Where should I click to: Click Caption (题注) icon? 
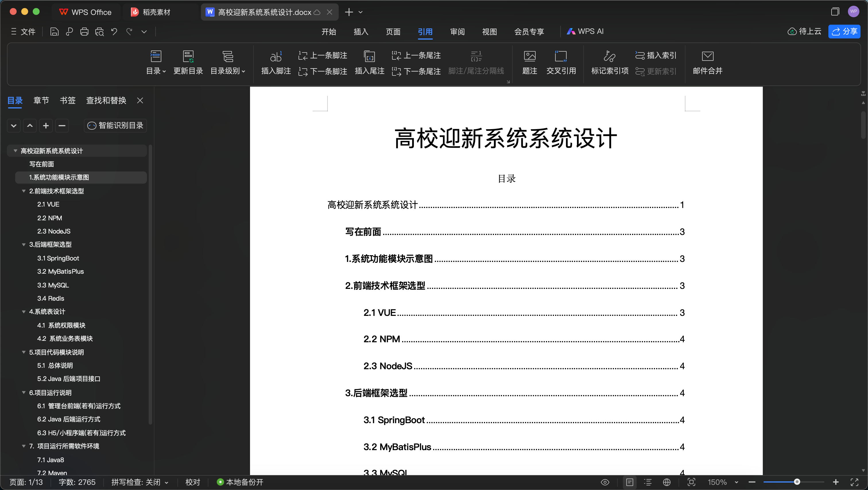tap(530, 63)
